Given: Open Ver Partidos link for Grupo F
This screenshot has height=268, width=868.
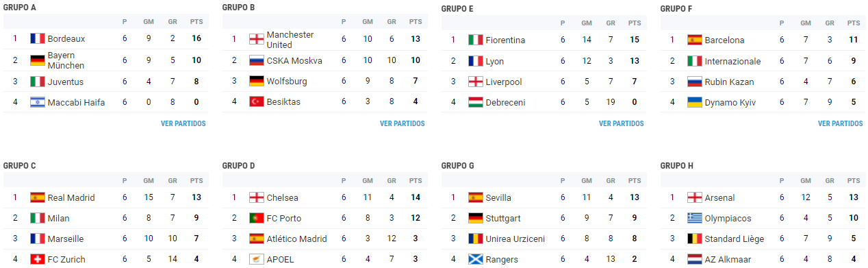Looking at the screenshot, I should (x=841, y=124).
